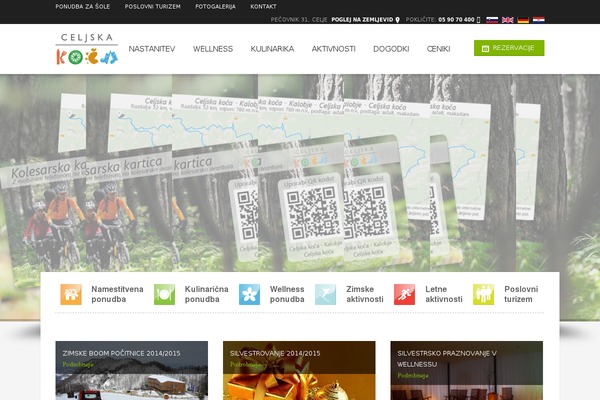Switch language with German flag
600x400 pixels.
pos(523,20)
